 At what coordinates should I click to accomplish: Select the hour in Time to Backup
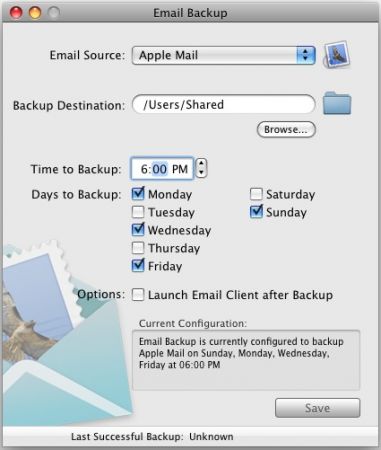(x=144, y=169)
